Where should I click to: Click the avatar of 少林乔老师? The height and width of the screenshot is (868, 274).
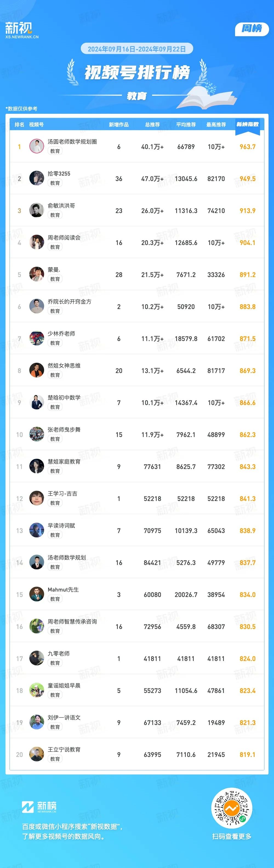(36, 338)
